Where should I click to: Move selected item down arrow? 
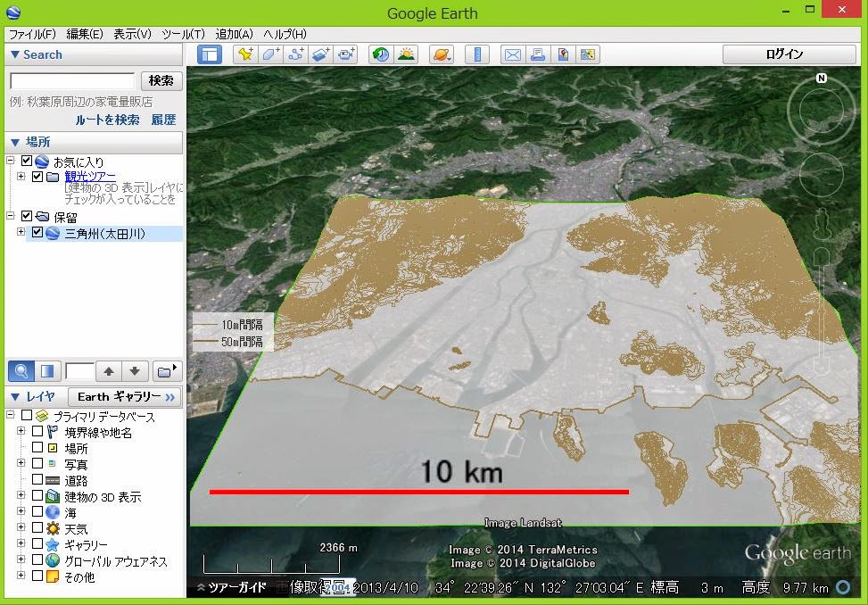(x=135, y=371)
